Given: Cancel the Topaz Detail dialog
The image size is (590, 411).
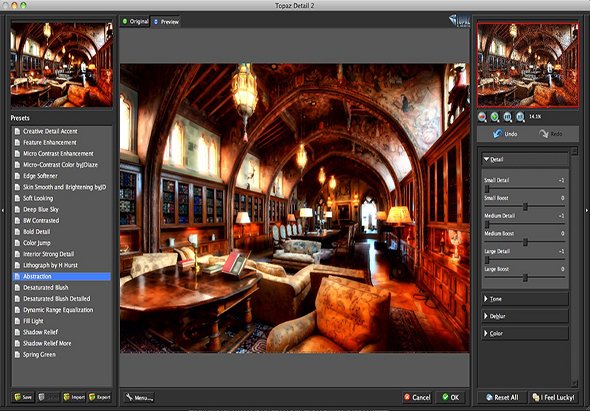Looking at the screenshot, I should 417,397.
